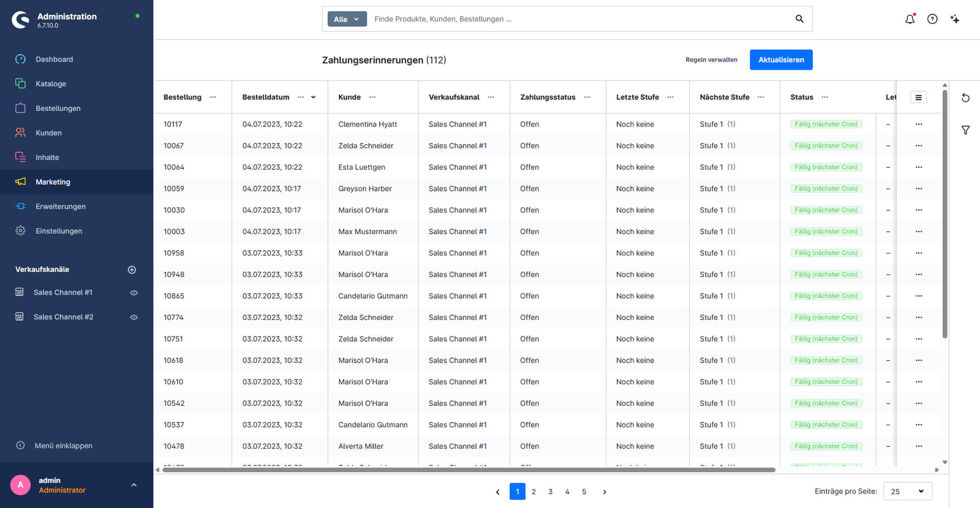Click the Einstellungen gear icon
The image size is (980, 508).
[20, 230]
